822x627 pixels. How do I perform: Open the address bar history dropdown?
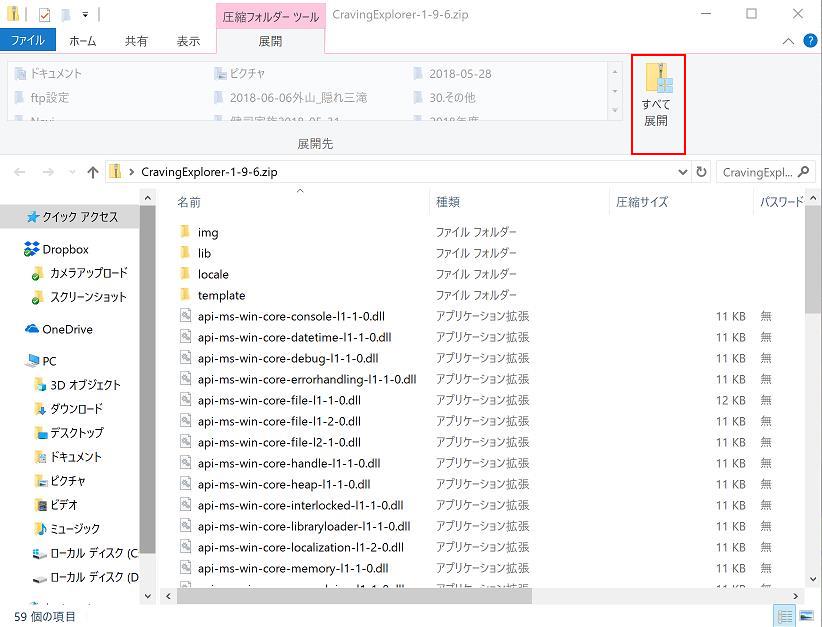683,172
